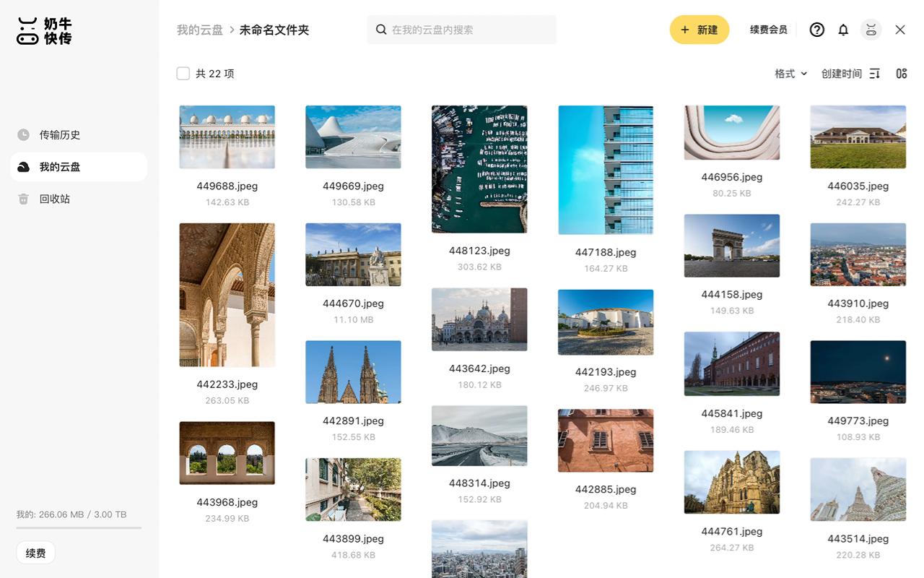Click the 303.62 KB size label
Image resolution: width=924 pixels, height=578 pixels.
[479, 267]
